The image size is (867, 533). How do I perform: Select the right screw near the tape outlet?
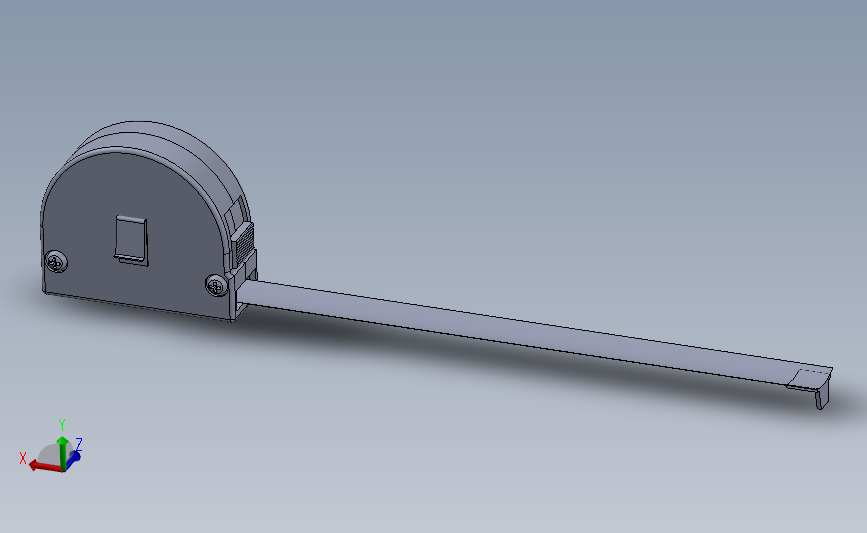(x=216, y=285)
